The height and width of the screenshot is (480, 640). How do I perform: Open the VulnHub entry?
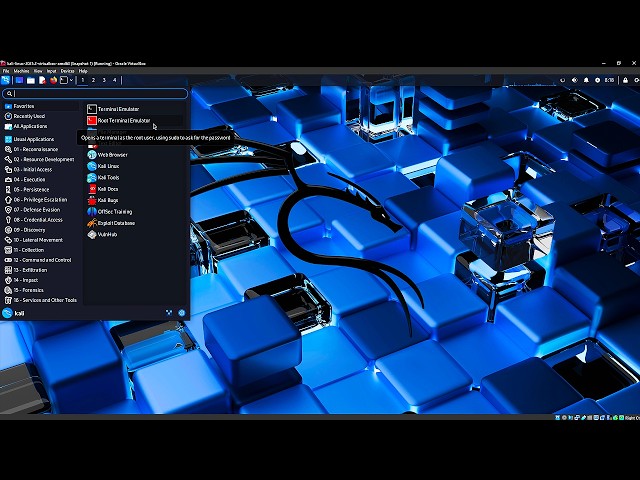(135, 235)
